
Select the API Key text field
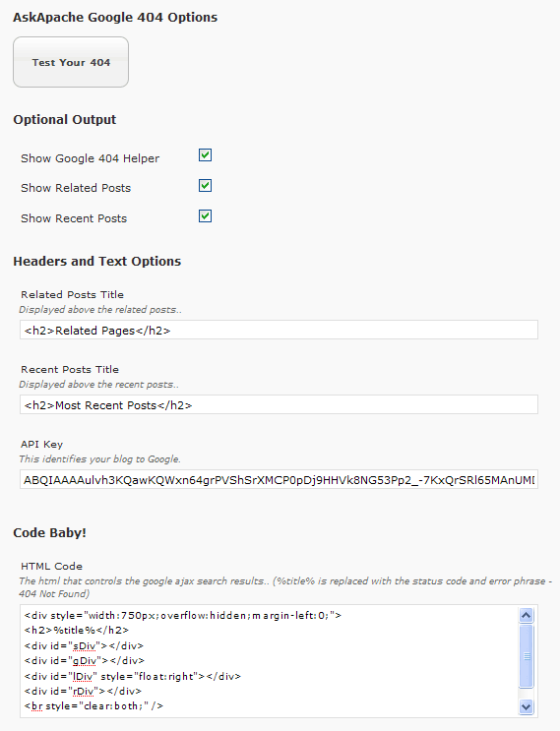(x=279, y=479)
